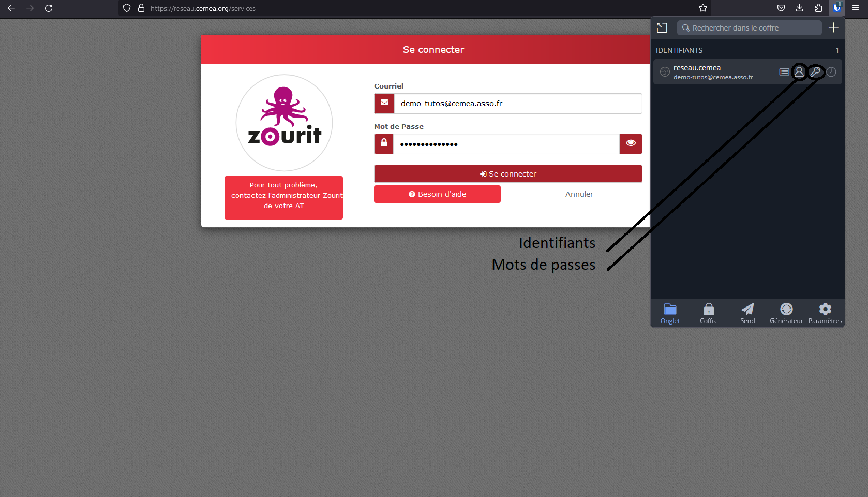Add a new vault item with plus icon
Viewport: 868px width, 497px height.
(x=833, y=28)
